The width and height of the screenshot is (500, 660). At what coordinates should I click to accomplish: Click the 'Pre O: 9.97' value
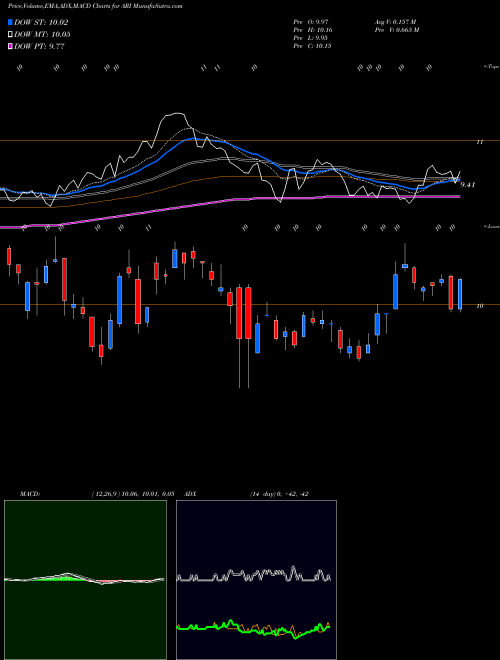click(311, 22)
